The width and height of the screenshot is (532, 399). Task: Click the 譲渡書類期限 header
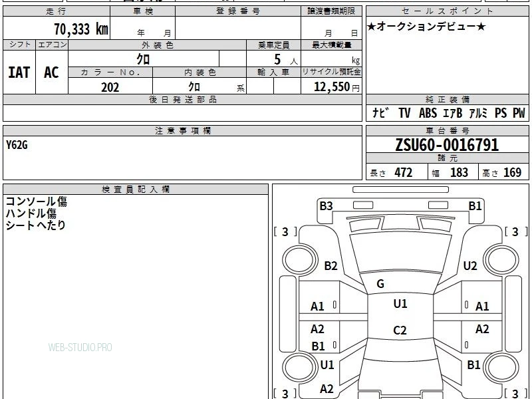click(x=331, y=11)
